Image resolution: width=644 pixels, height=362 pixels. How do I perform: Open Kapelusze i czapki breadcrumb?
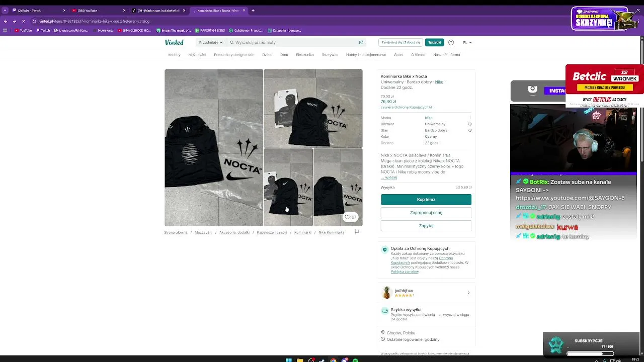pos(272,232)
